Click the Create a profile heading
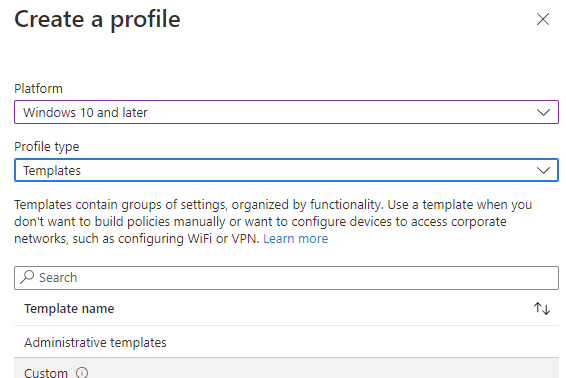Screen dimensions: 566x378 97,19
